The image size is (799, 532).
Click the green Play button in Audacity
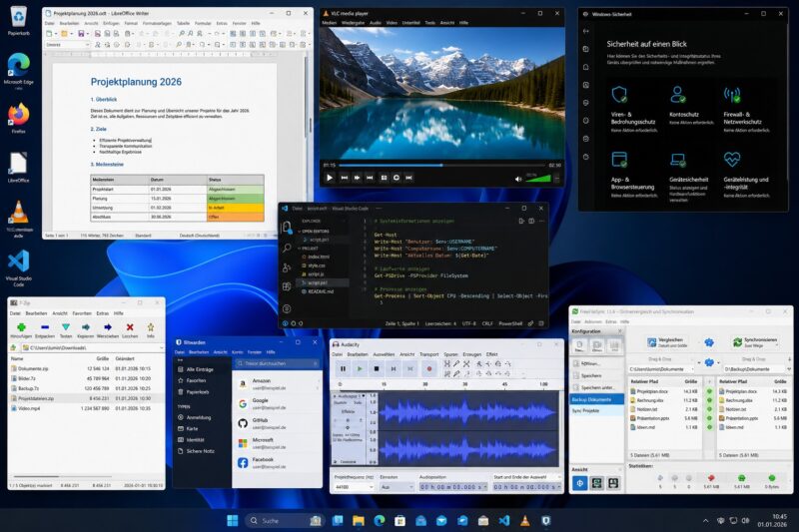point(360,368)
